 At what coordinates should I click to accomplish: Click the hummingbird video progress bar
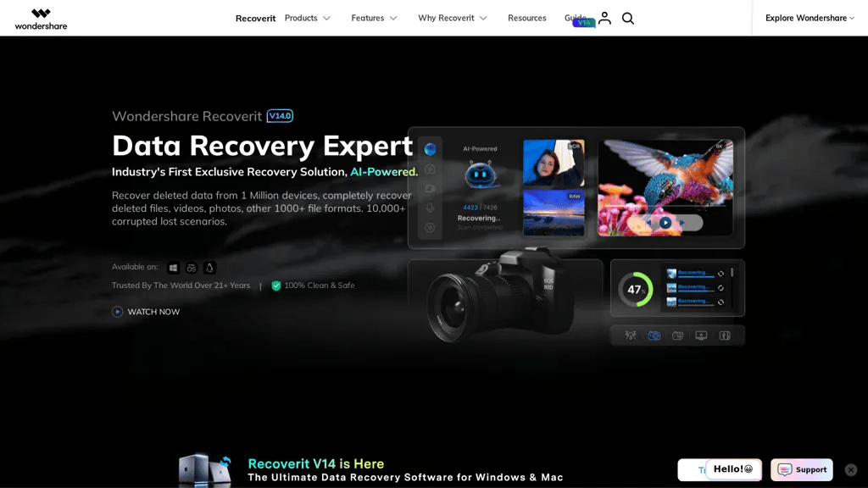click(x=665, y=206)
